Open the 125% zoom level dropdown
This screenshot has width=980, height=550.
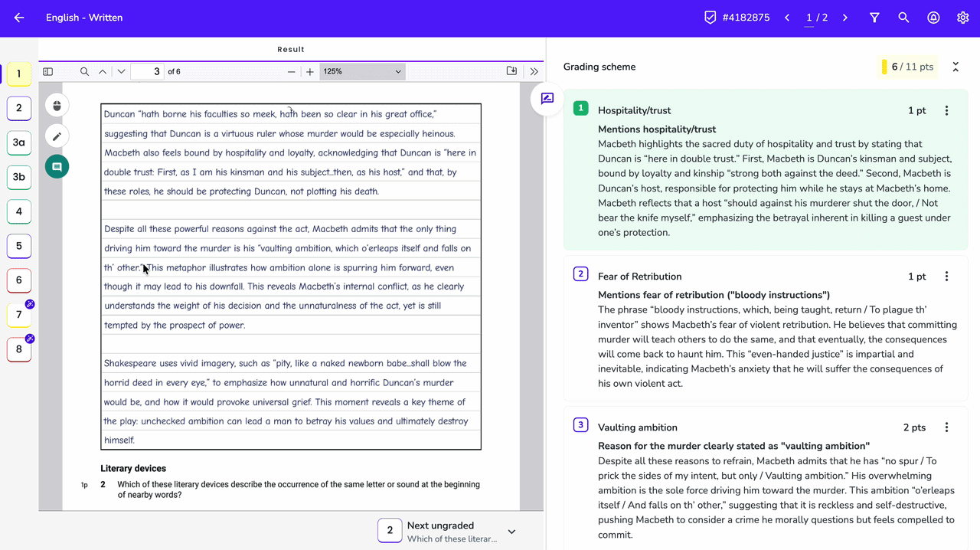pyautogui.click(x=362, y=72)
